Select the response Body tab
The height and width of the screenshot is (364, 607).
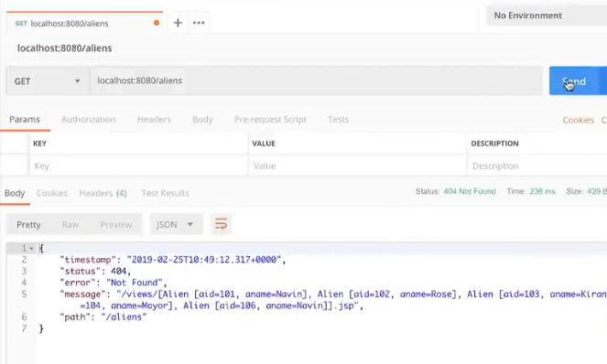15,193
